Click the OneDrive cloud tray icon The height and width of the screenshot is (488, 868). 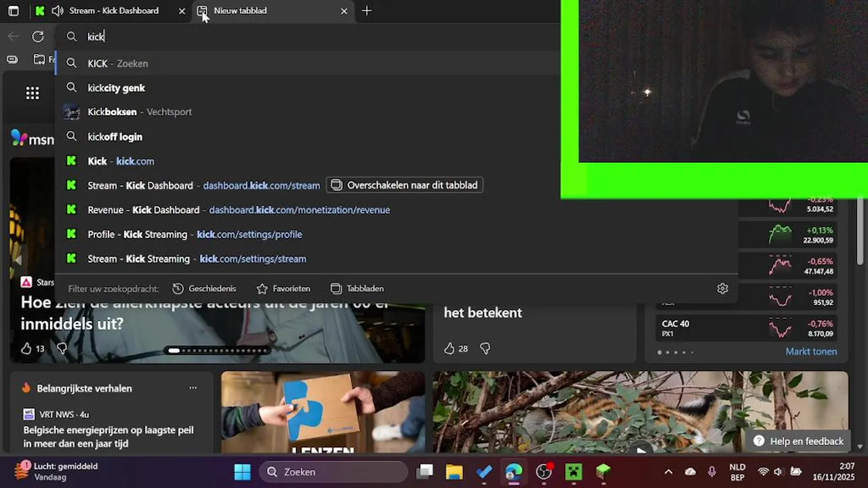(690, 472)
